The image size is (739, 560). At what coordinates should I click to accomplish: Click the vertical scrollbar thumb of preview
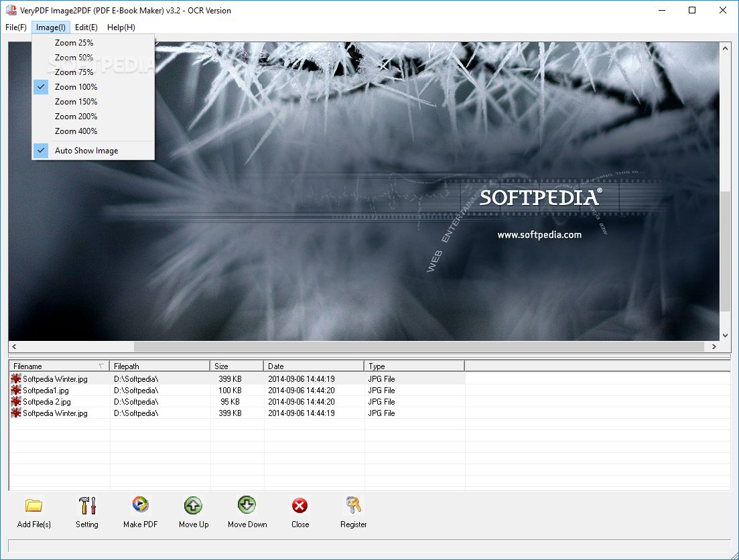725,251
